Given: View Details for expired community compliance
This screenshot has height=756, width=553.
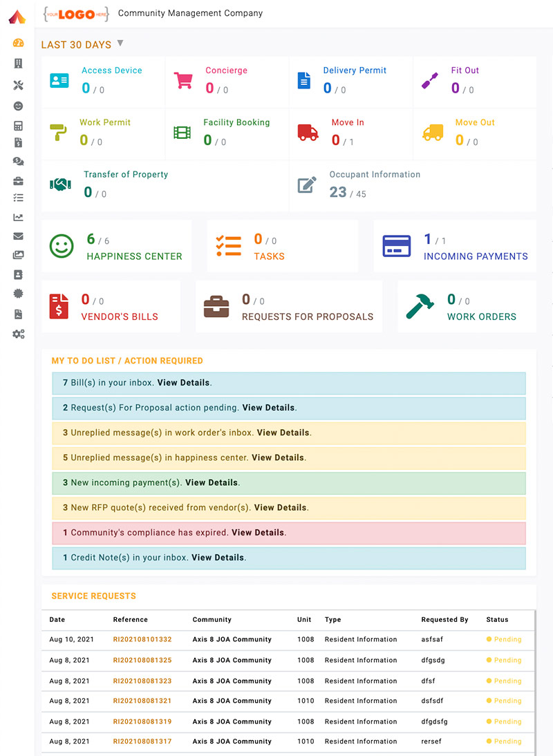Looking at the screenshot, I should 257,533.
